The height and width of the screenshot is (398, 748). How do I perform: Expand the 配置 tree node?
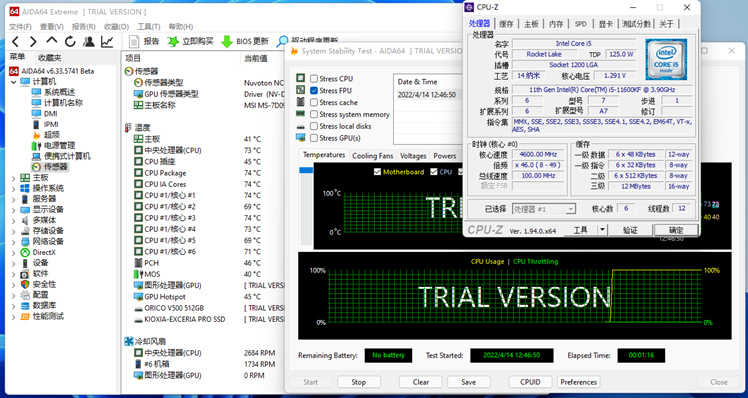[x=13, y=295]
